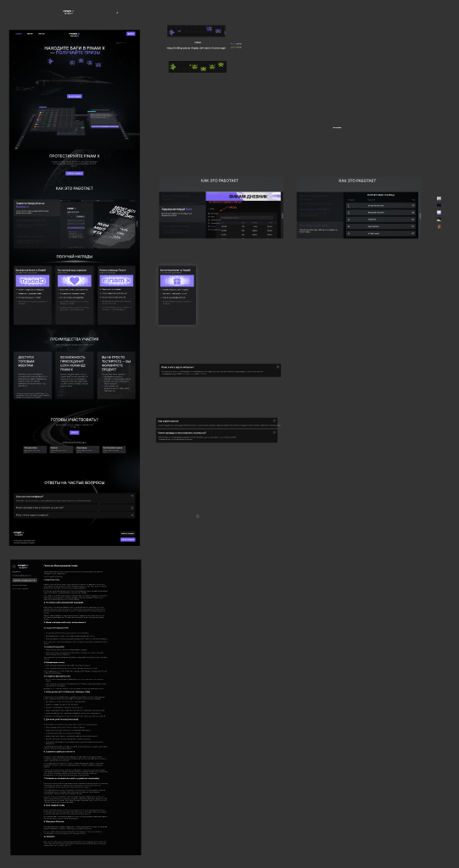Select the ПОЛУЧАЙ НАГРАДЫ section heading
Screen dimensions: 459x868
[x=75, y=257]
